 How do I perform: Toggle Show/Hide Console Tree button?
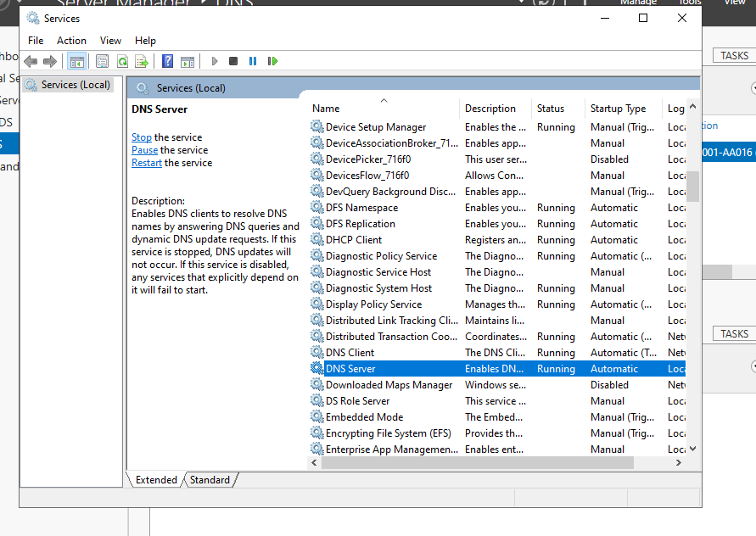click(76, 61)
